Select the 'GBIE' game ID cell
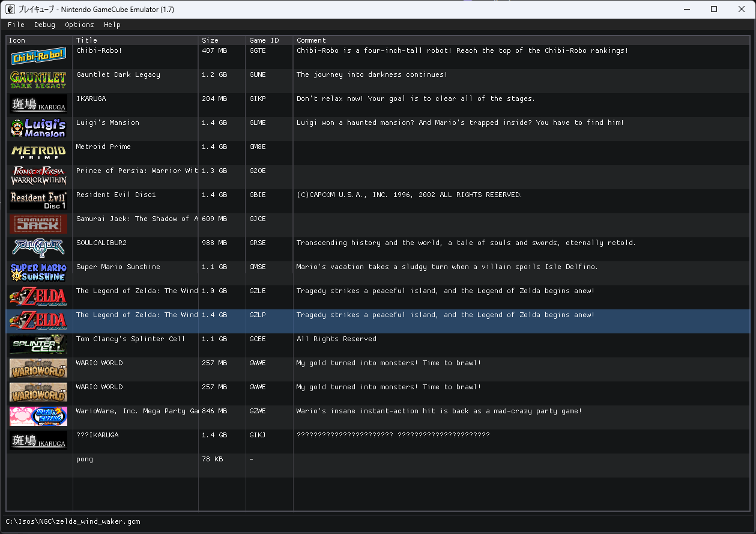The height and width of the screenshot is (534, 756). pyautogui.click(x=258, y=195)
